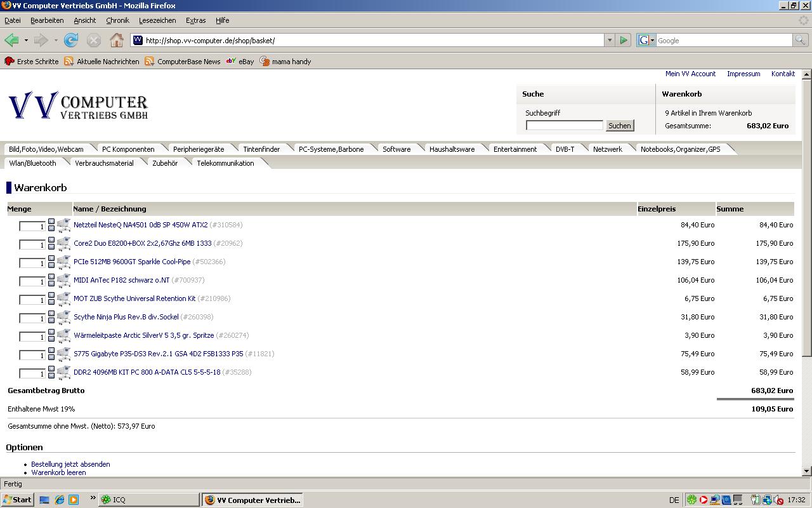The height and width of the screenshot is (508, 812).
Task: Decrease the quantity of Scythe Ninja Plus with minus
Action: point(51,321)
